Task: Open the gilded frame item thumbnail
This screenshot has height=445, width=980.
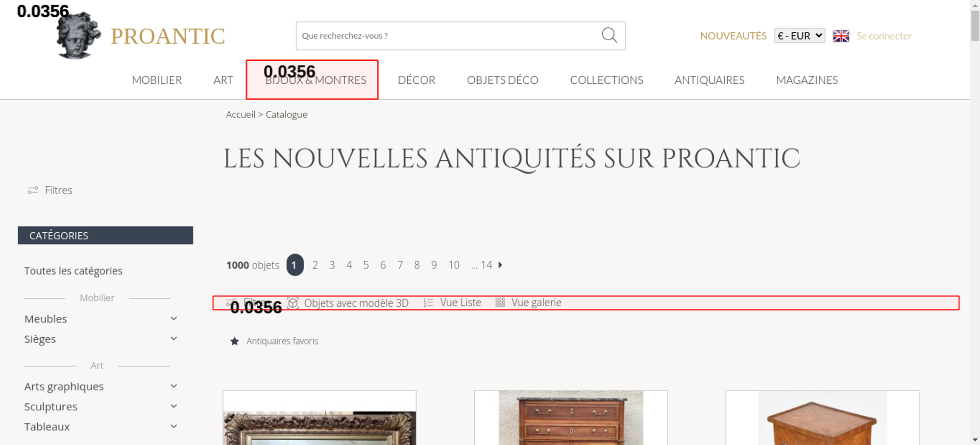Action: pyautogui.click(x=319, y=418)
